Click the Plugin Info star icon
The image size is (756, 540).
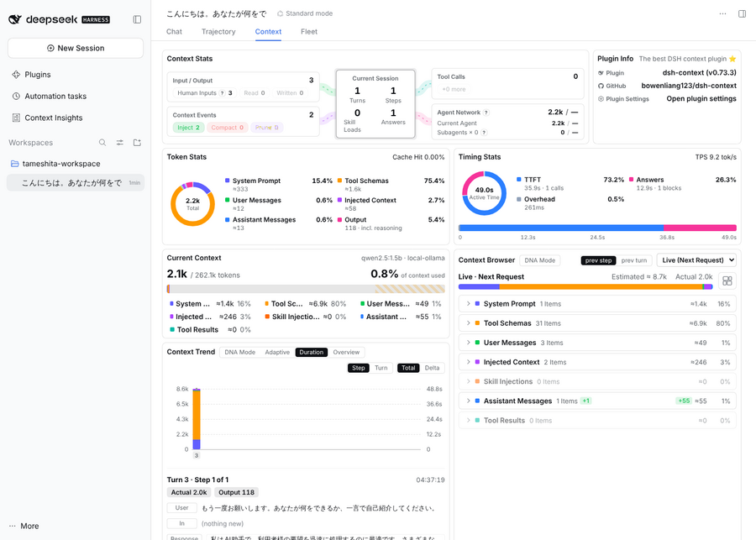tap(732, 59)
